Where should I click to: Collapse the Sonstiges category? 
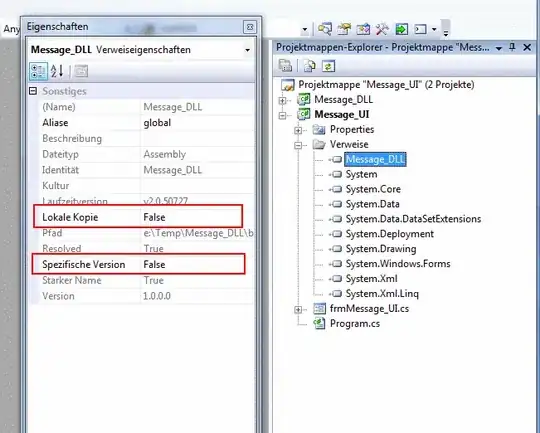pos(33,91)
